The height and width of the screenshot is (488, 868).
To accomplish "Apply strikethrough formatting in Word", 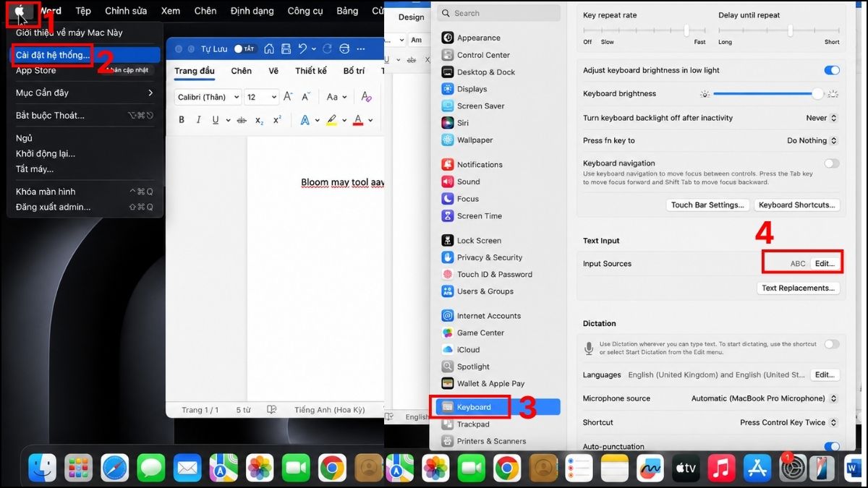I will [242, 120].
